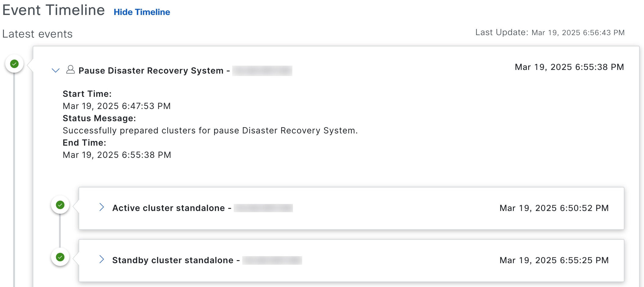644x287 pixels.
Task: Click the Last Update timestamp
Action: click(578, 33)
